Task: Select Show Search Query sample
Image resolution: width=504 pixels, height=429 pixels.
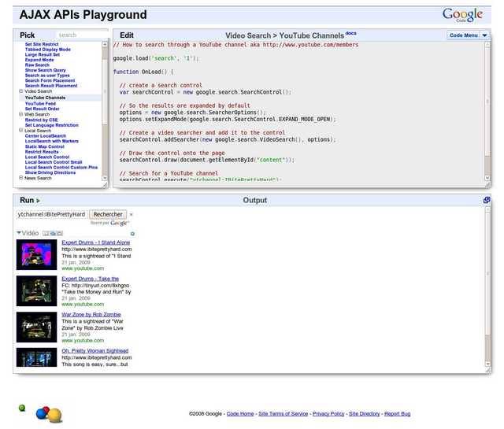Action: pyautogui.click(x=46, y=70)
